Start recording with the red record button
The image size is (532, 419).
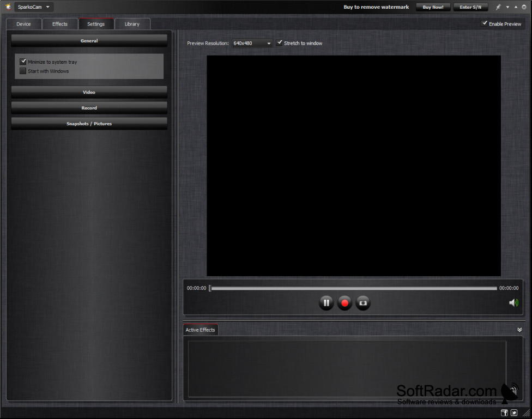point(344,302)
